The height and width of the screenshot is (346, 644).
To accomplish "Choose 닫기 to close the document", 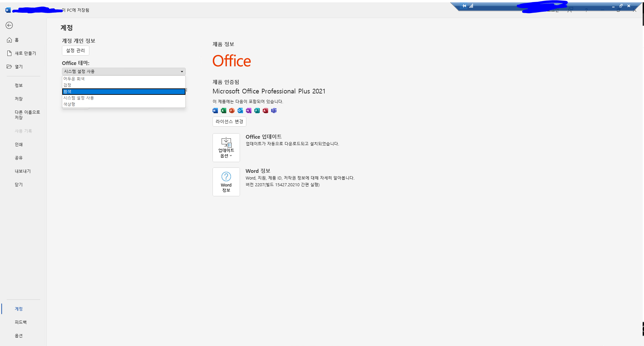I will pyautogui.click(x=19, y=185).
